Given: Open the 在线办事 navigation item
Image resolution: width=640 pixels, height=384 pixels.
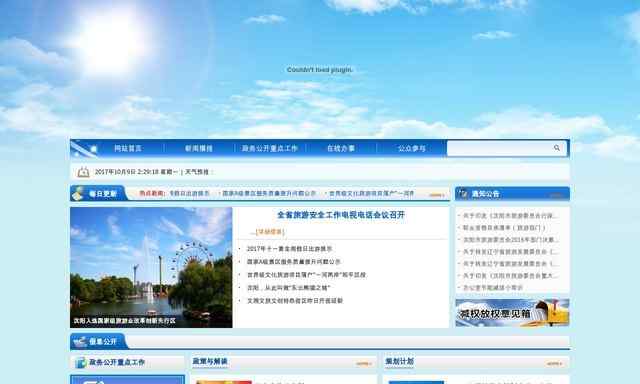Looking at the screenshot, I should pyautogui.click(x=341, y=149).
